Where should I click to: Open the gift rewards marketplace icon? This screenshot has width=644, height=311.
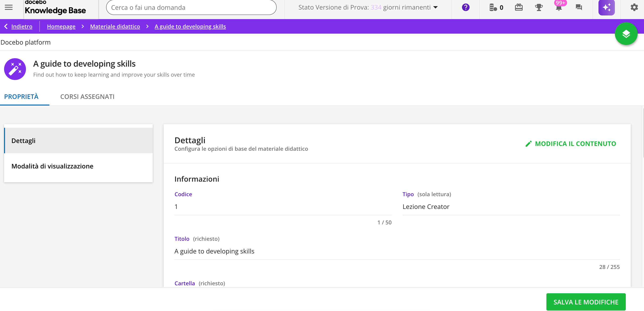[x=519, y=7]
